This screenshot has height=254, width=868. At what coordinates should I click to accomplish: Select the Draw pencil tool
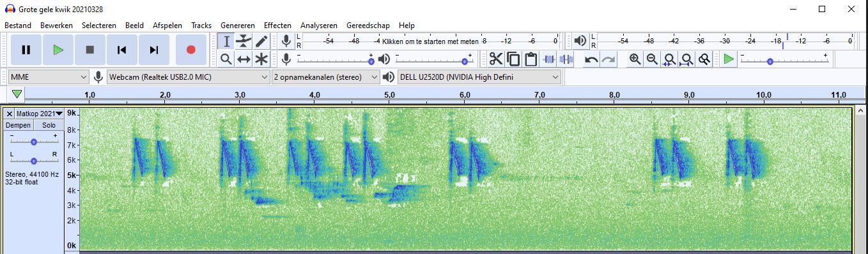pyautogui.click(x=261, y=41)
